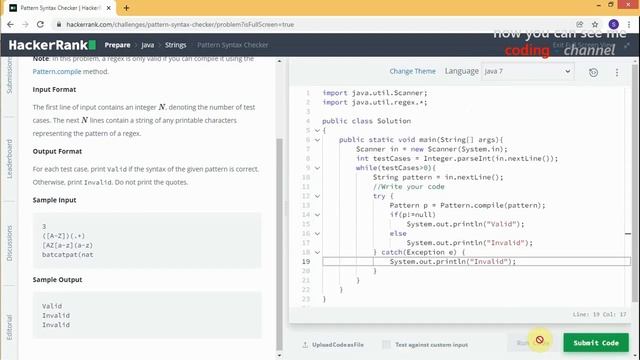Click code line 19 in the editor

tap(476, 262)
